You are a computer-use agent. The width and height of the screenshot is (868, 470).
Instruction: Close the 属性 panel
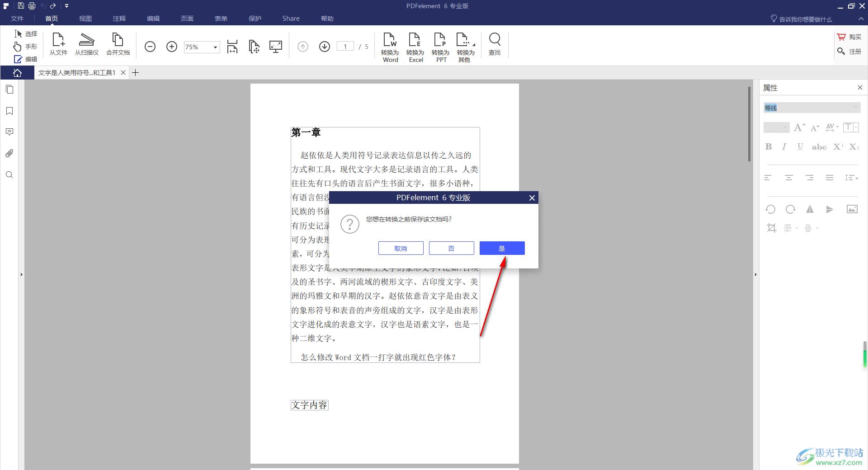click(x=860, y=88)
